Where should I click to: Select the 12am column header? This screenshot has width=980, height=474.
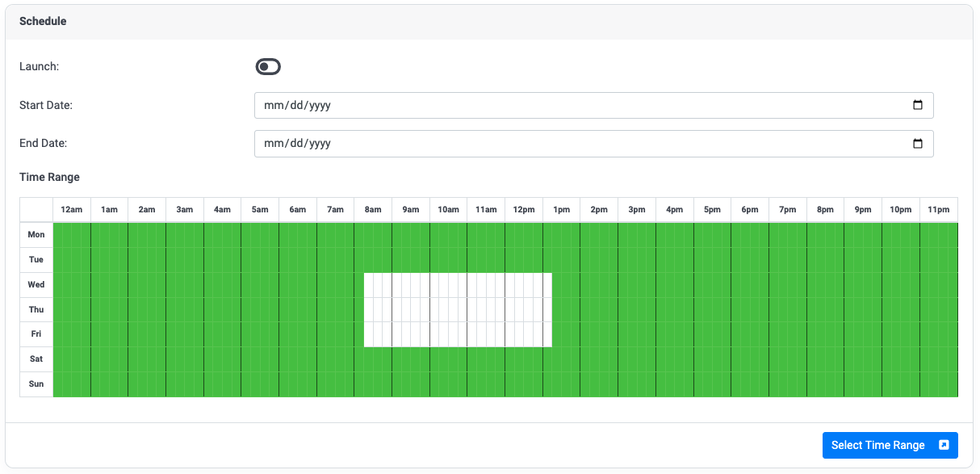click(71, 209)
